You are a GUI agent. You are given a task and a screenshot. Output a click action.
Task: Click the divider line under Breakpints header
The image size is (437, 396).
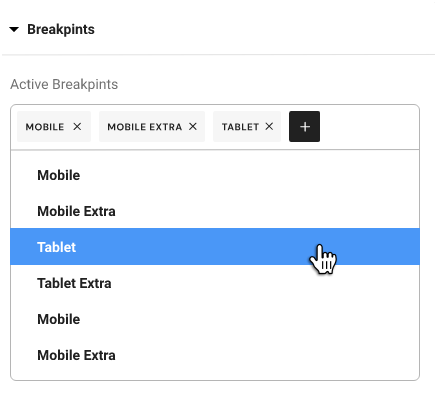[218, 54]
